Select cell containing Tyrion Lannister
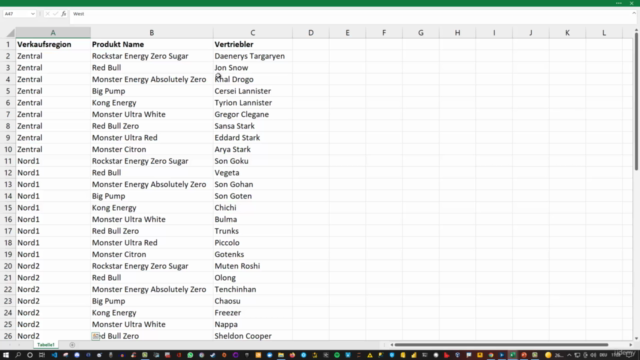The width and height of the screenshot is (640, 360). (x=253, y=103)
